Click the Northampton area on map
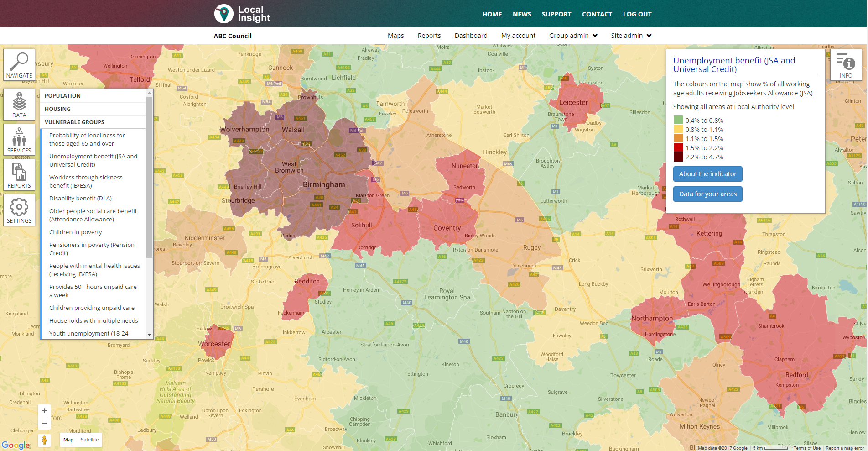 point(652,318)
